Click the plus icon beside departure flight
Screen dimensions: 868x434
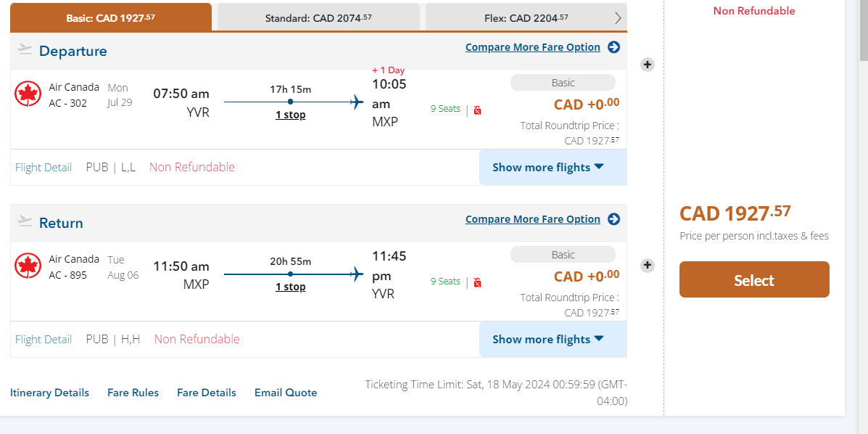tap(648, 65)
